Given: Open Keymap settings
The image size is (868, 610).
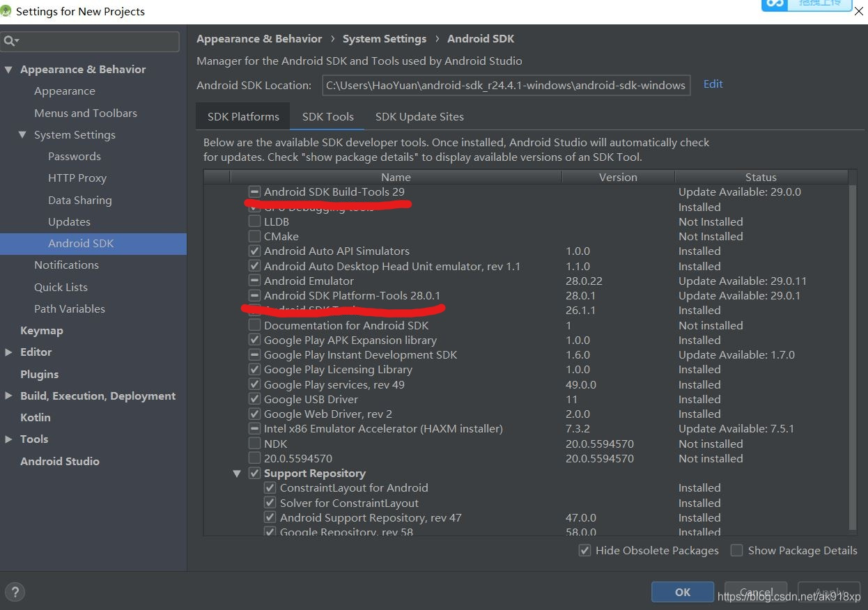Looking at the screenshot, I should click(x=42, y=331).
